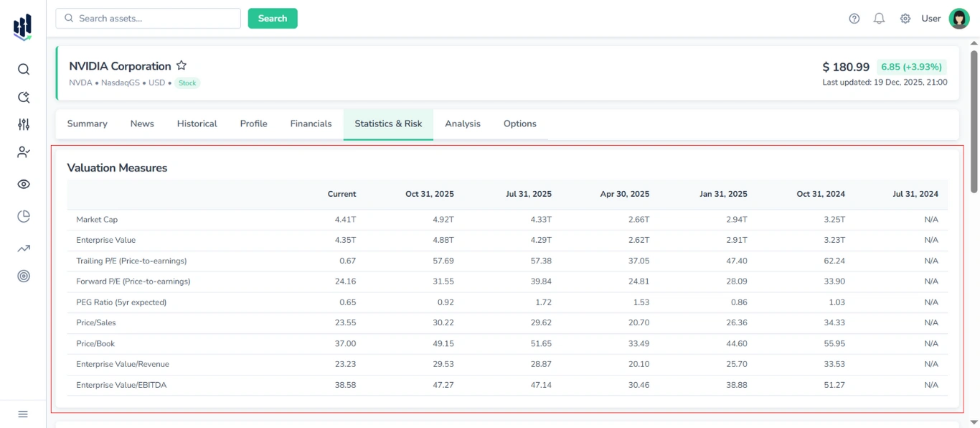Check notifications with the bell icon

(879, 18)
